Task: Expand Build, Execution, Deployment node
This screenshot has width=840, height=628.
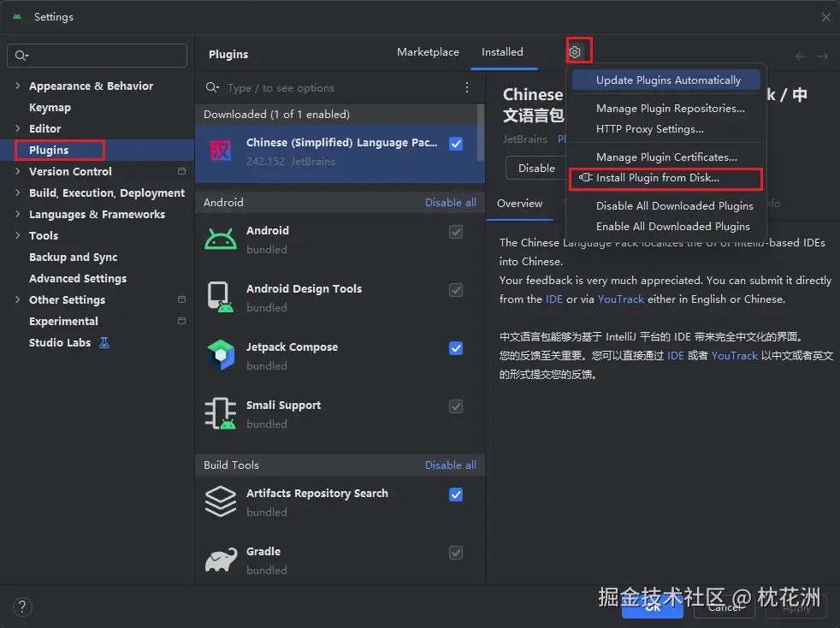Action: [18, 193]
